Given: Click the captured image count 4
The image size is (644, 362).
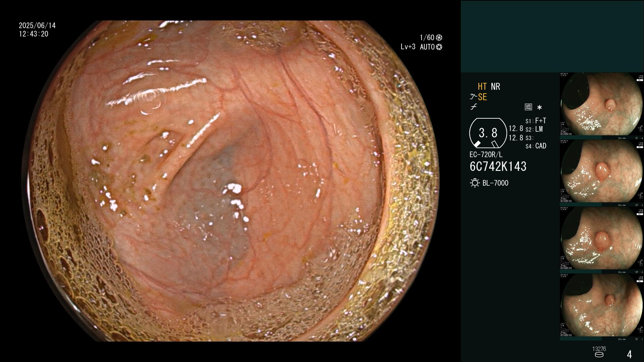Looking at the screenshot, I should tap(629, 354).
